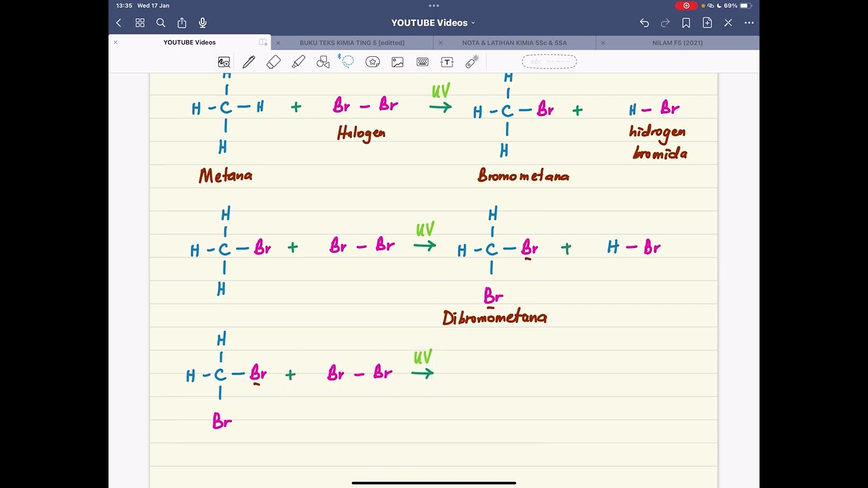The height and width of the screenshot is (488, 868).
Task: Redo the last undone action
Action: point(665,23)
